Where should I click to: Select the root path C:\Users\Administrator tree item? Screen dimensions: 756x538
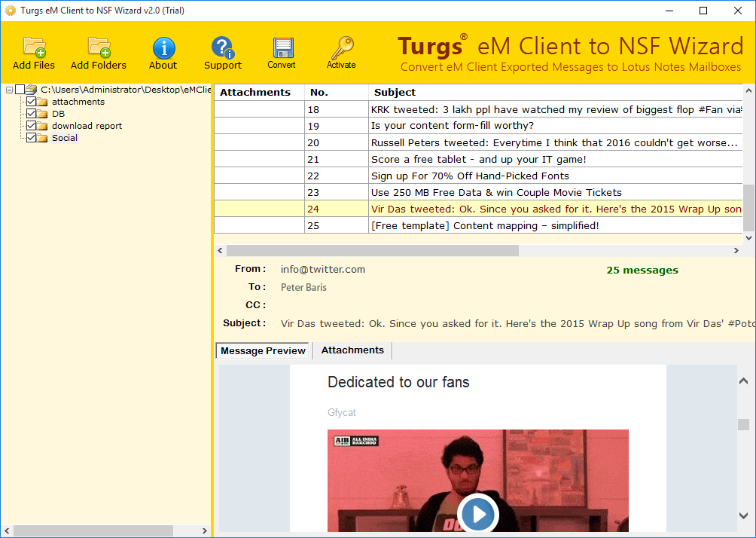coord(126,90)
